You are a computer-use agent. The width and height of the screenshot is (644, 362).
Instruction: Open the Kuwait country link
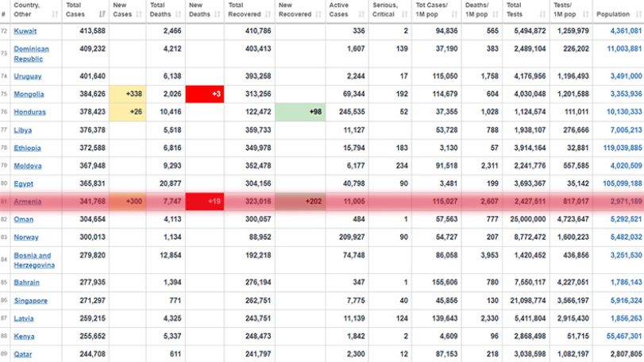(25, 31)
